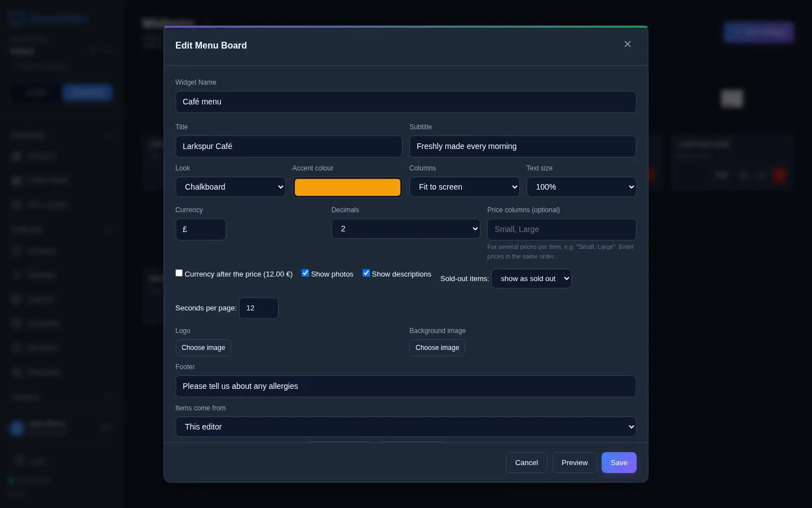Focus the Widget Name field
Image resolution: width=812 pixels, height=508 pixels.
click(x=406, y=102)
